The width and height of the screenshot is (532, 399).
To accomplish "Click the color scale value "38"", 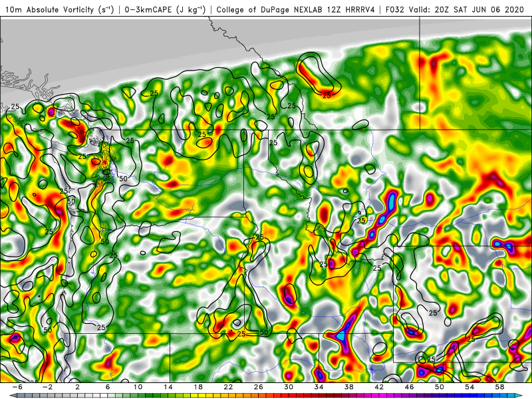I will [x=348, y=387].
